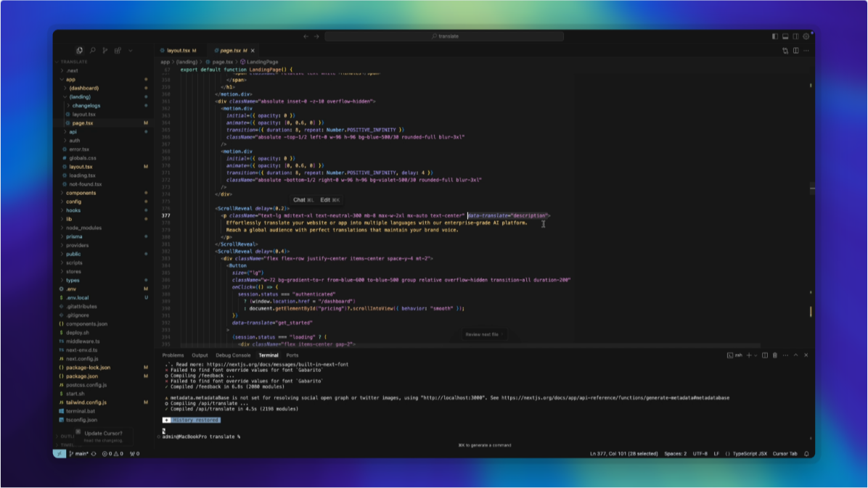
Task: Open terminal panel more actions ellipsis
Action: [x=785, y=355]
